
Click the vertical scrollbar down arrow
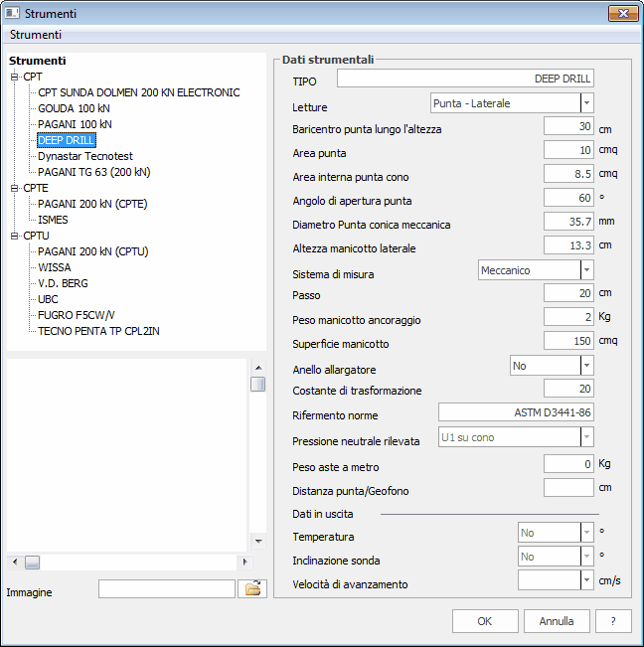tap(258, 542)
